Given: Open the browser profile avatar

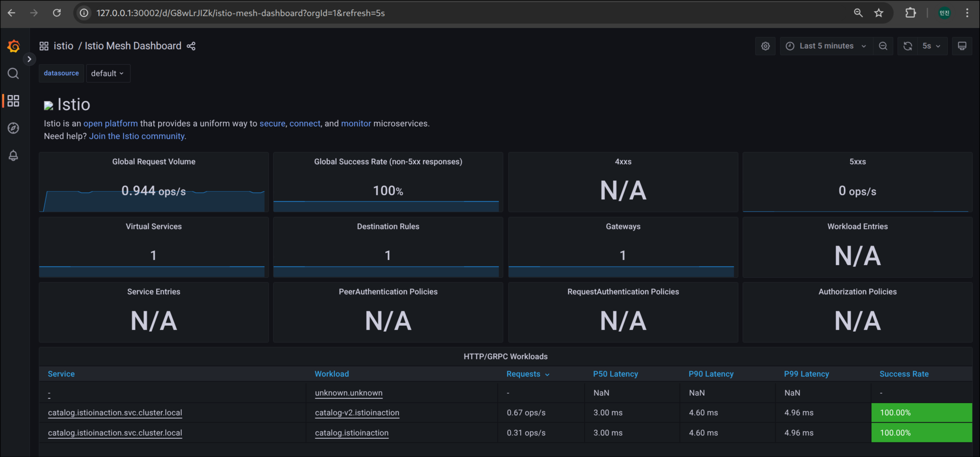Looking at the screenshot, I should pyautogui.click(x=944, y=13).
